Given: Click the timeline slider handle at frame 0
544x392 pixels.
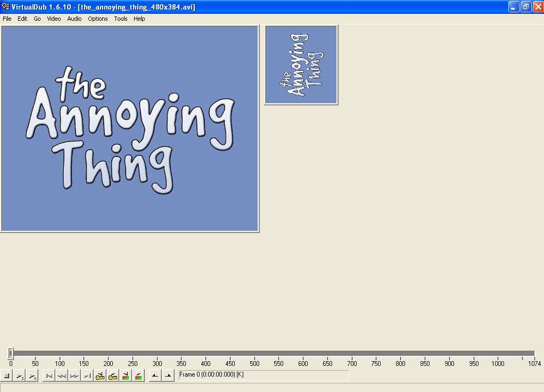Looking at the screenshot, I should coord(11,354).
